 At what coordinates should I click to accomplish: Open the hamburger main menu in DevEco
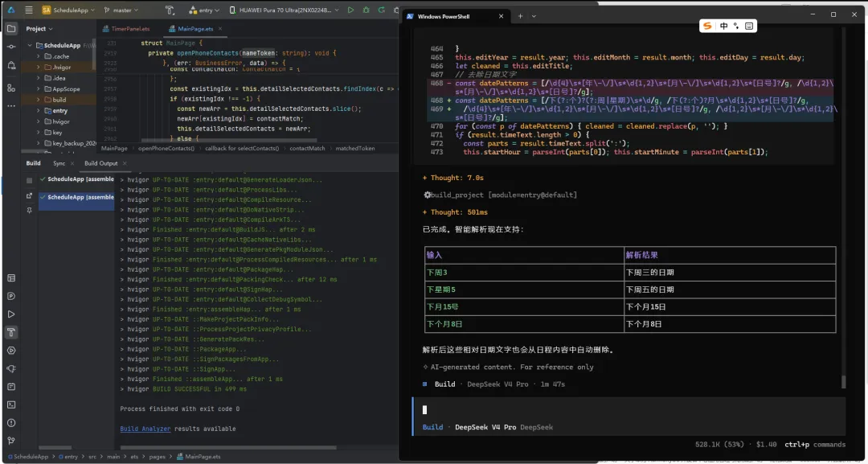(x=29, y=10)
